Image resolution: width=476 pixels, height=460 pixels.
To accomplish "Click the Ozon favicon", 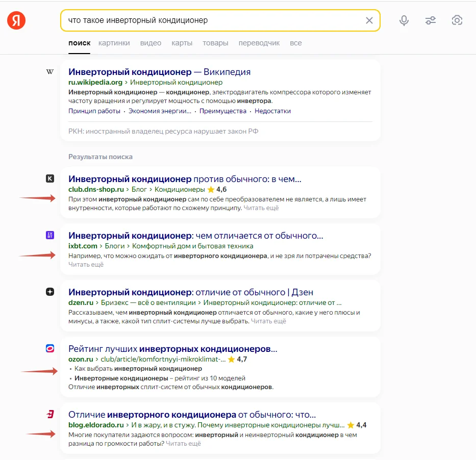I will click(49, 348).
